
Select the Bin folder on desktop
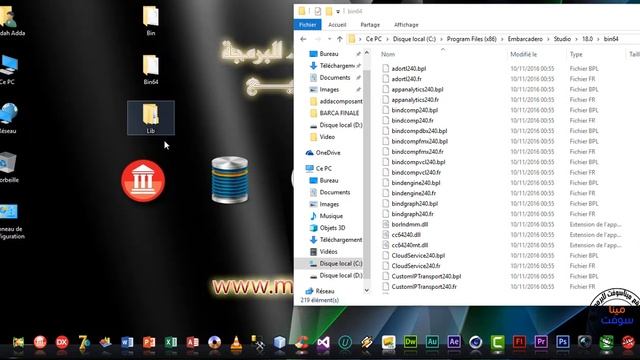[151, 20]
